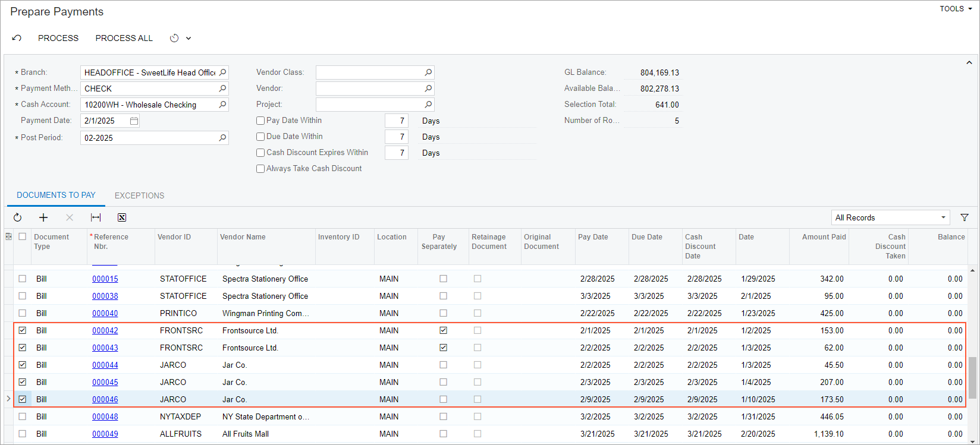Open bill reference 000044 link
This screenshot has width=980, height=445.
click(x=105, y=365)
